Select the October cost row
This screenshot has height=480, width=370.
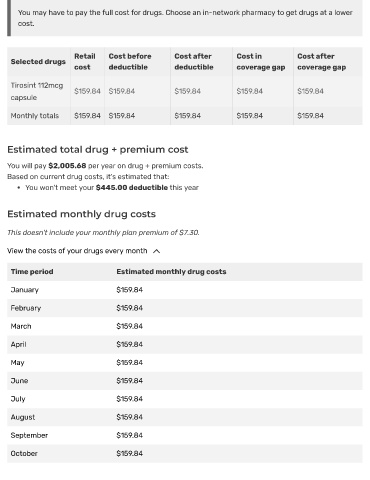click(x=185, y=454)
